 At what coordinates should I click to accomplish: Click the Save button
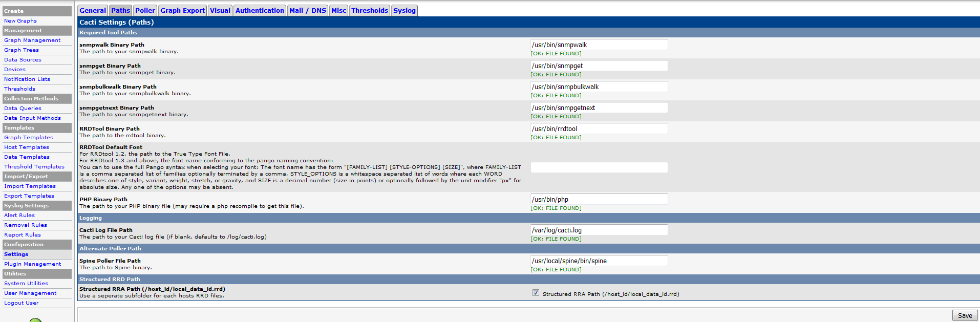pos(965,315)
